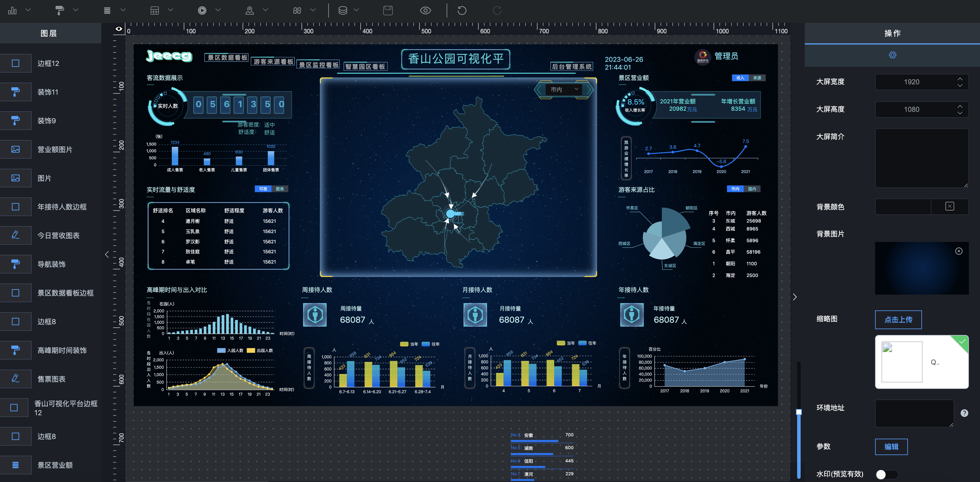Click the save disk icon in toolbar
This screenshot has height=482, width=980.
[x=388, y=10]
